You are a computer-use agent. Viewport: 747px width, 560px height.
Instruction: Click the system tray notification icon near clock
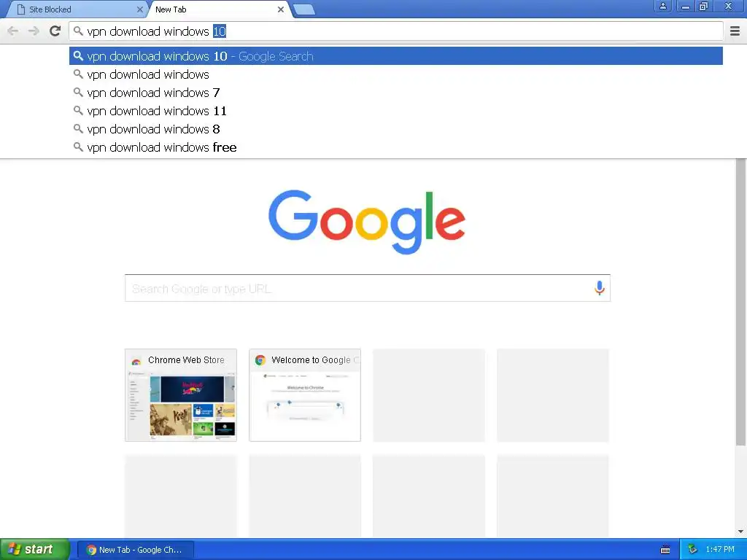692,550
